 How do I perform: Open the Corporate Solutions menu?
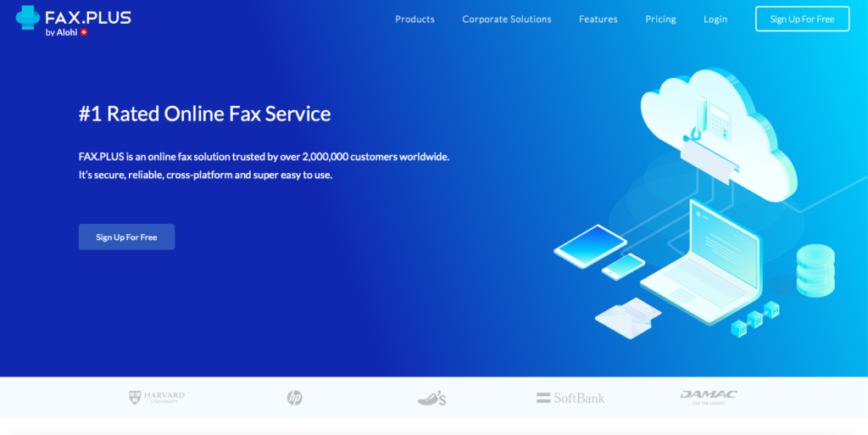pos(507,20)
